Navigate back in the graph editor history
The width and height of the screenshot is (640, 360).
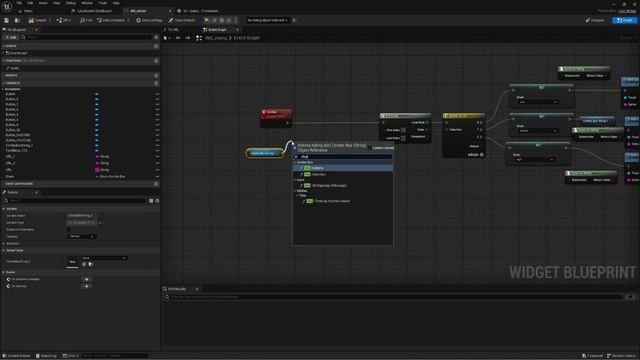coord(178,38)
